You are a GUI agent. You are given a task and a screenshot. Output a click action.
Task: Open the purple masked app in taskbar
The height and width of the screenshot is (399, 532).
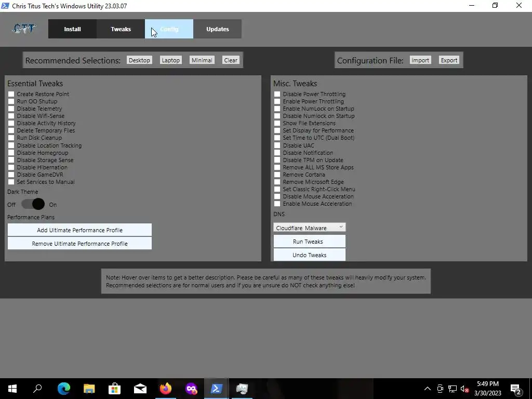191,389
